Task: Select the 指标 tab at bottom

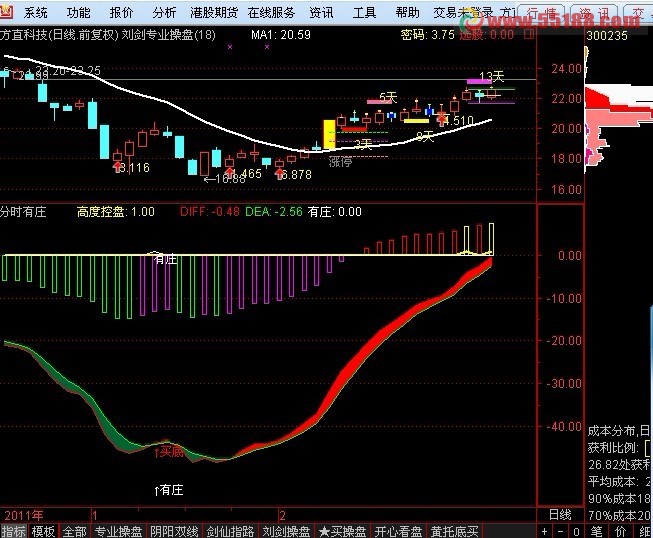Action: [x=13, y=531]
